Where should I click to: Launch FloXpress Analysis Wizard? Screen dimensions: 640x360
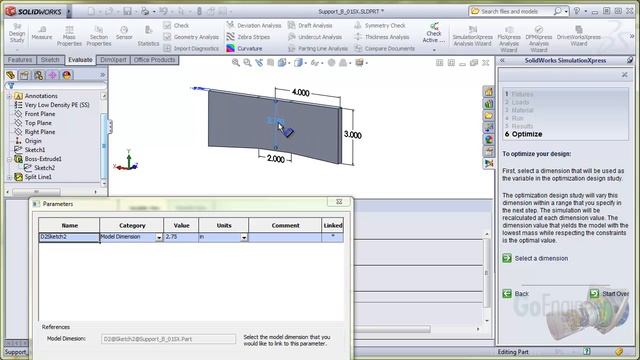point(509,39)
